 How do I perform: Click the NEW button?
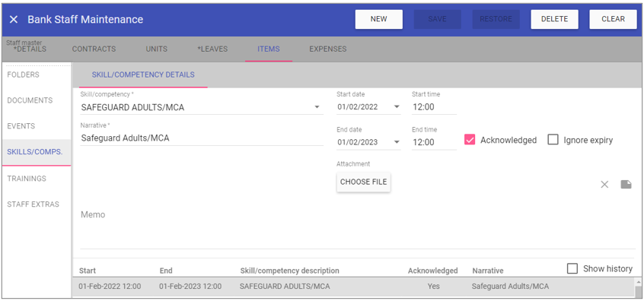coord(378,19)
